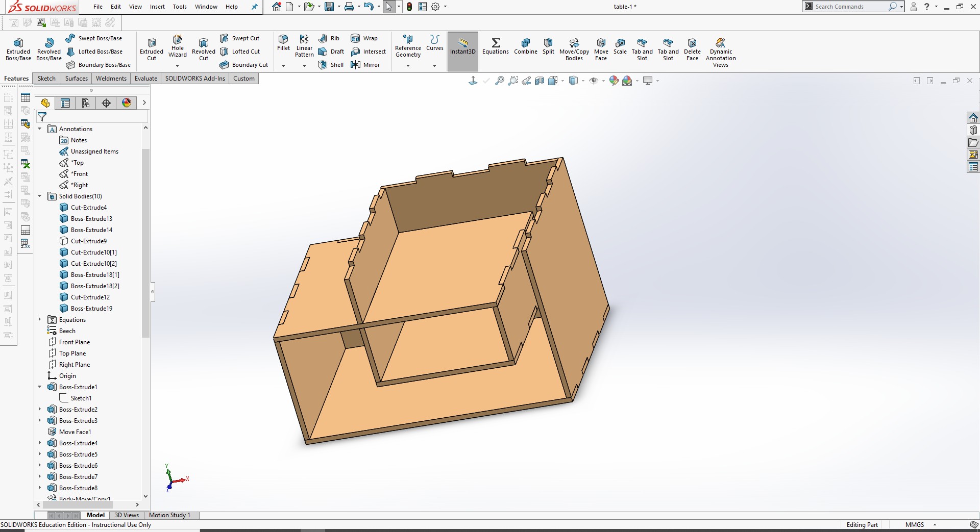
Task: Open the DisplayManager appearance tab icon
Action: (127, 103)
